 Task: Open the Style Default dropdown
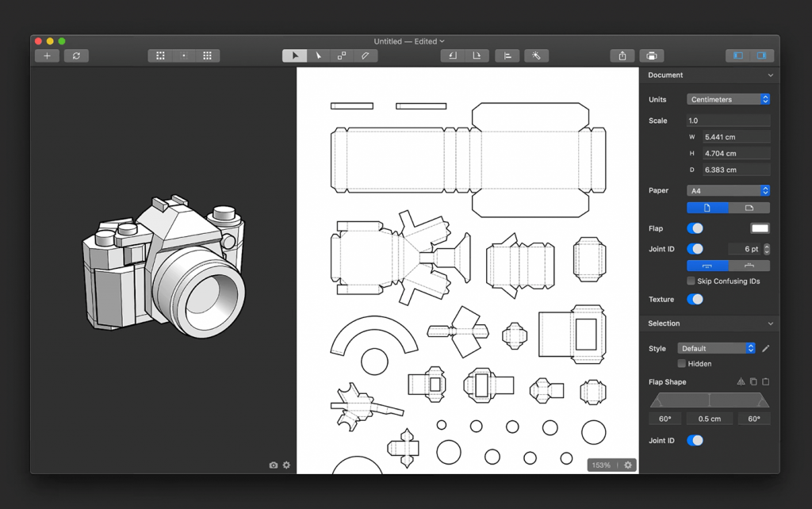(x=716, y=349)
